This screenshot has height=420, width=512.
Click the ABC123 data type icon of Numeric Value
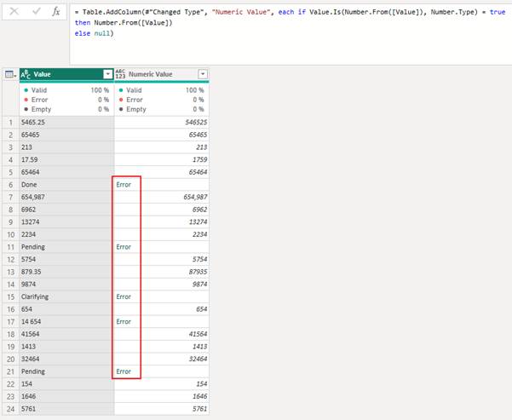(x=120, y=74)
